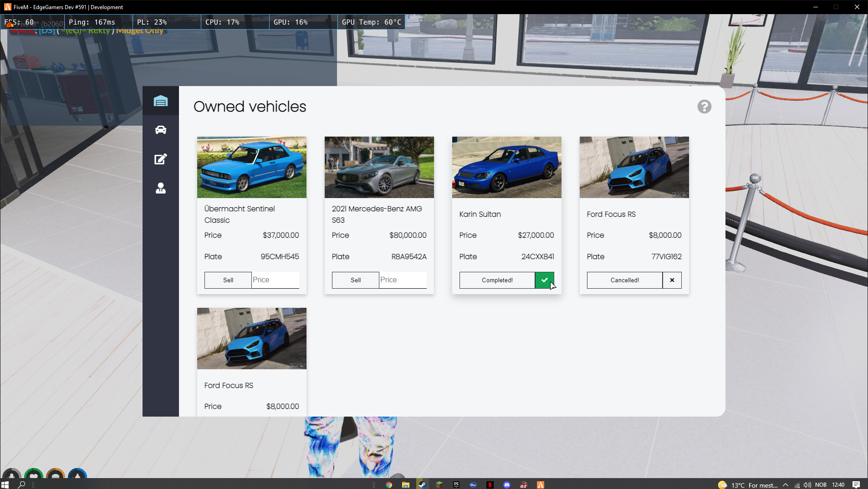Click the green checkmark on Karin Sultan
The width and height of the screenshot is (868, 489).
(x=544, y=280)
